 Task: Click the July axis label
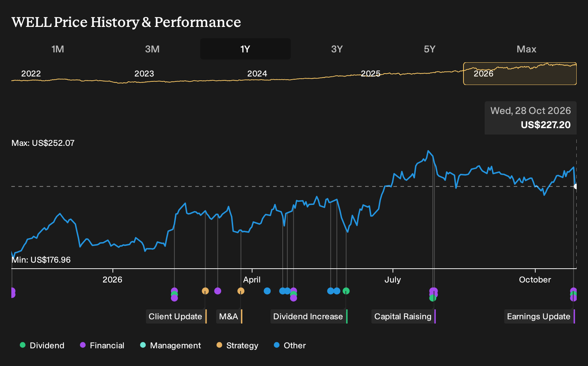click(x=393, y=280)
